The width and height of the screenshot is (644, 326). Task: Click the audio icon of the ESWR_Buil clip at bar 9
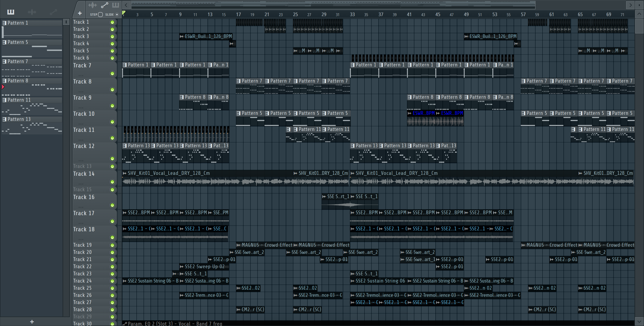[182, 36]
